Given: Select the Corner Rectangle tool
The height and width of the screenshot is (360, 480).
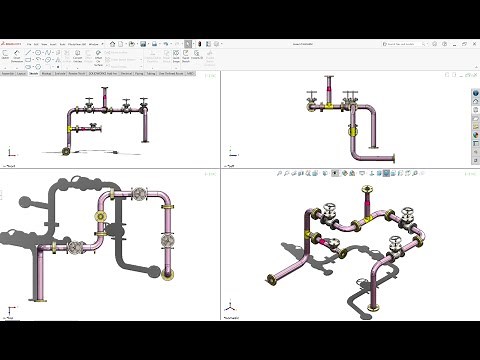Looking at the screenshot, I should (x=28, y=60).
